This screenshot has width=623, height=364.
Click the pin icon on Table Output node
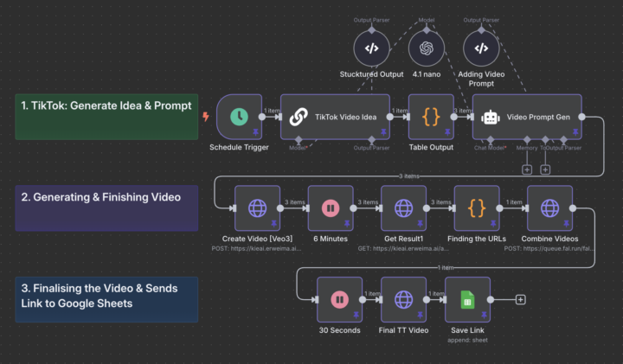(x=447, y=132)
